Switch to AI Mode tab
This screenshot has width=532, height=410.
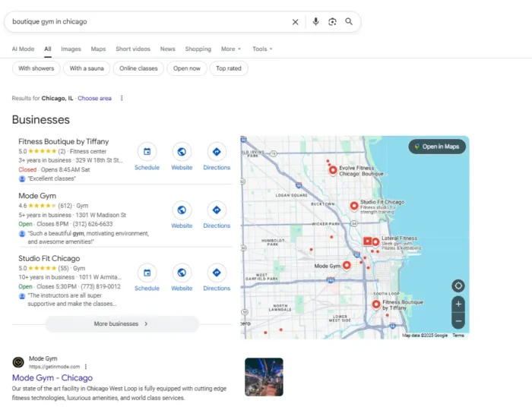pyautogui.click(x=23, y=49)
